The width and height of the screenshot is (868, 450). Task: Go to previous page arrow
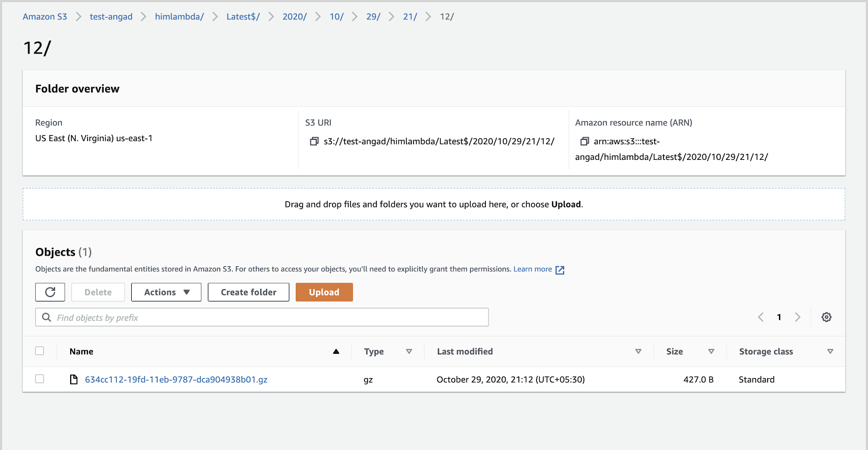761,318
